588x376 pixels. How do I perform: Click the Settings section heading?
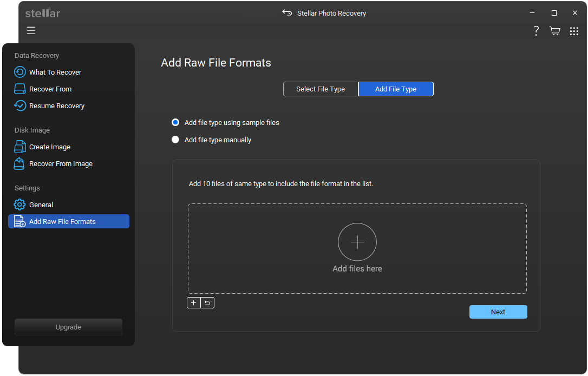tap(27, 188)
